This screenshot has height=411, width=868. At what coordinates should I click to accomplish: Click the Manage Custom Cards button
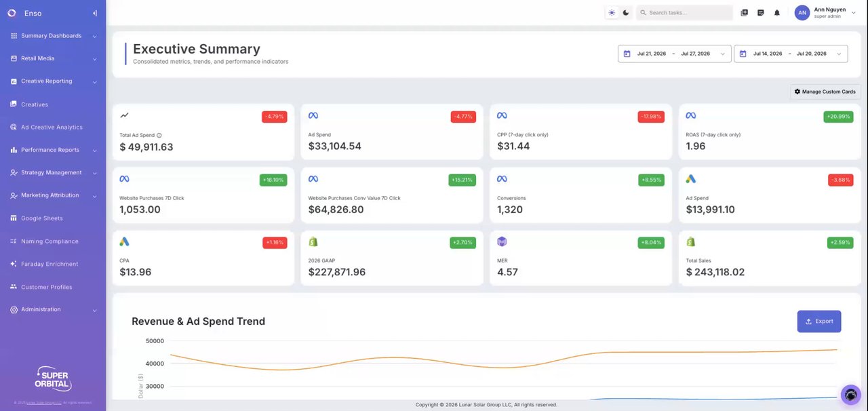tap(825, 92)
